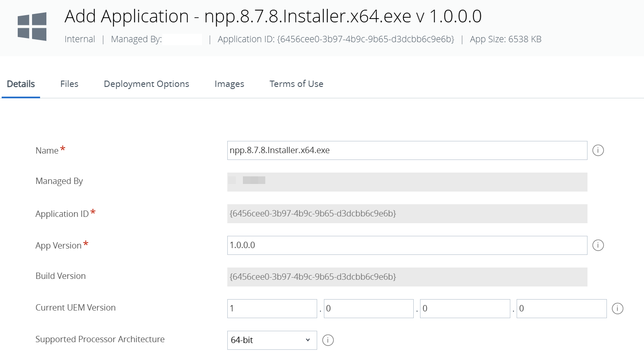Select the Details tab
Screen dimensions: 644x354
click(x=21, y=84)
